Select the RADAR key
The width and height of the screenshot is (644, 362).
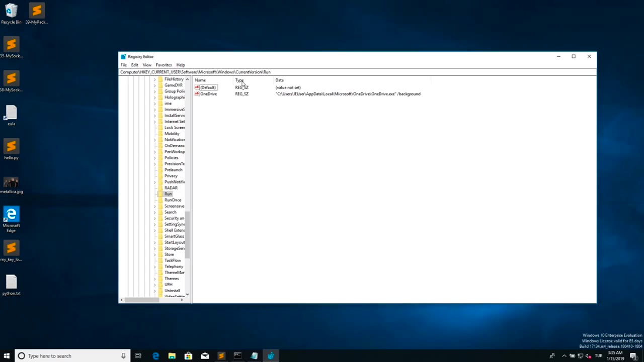click(171, 188)
